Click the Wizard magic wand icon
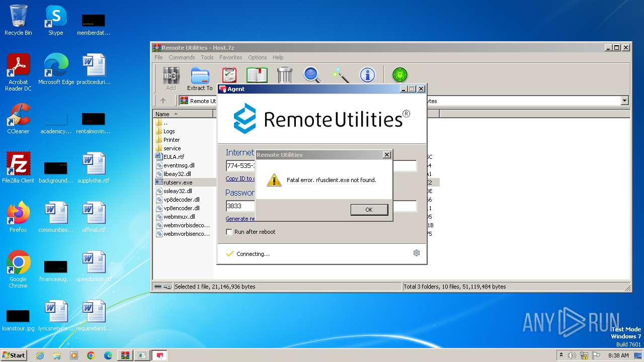The height and width of the screenshot is (362, 644). click(341, 75)
